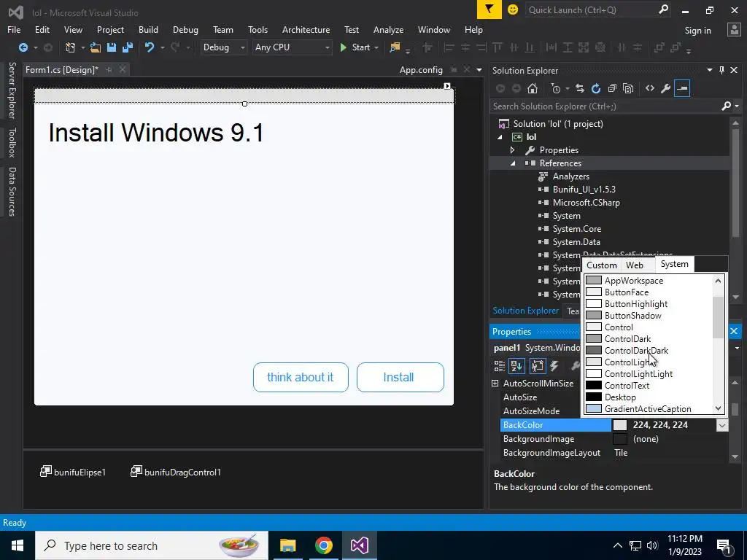Click the Refresh icon in Solution Explorer
Image resolution: width=747 pixels, height=560 pixels.
pos(596,88)
